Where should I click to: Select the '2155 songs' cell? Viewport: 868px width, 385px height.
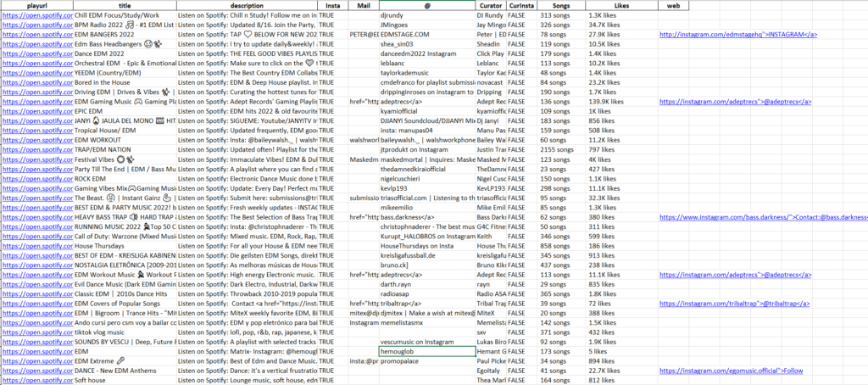point(562,149)
